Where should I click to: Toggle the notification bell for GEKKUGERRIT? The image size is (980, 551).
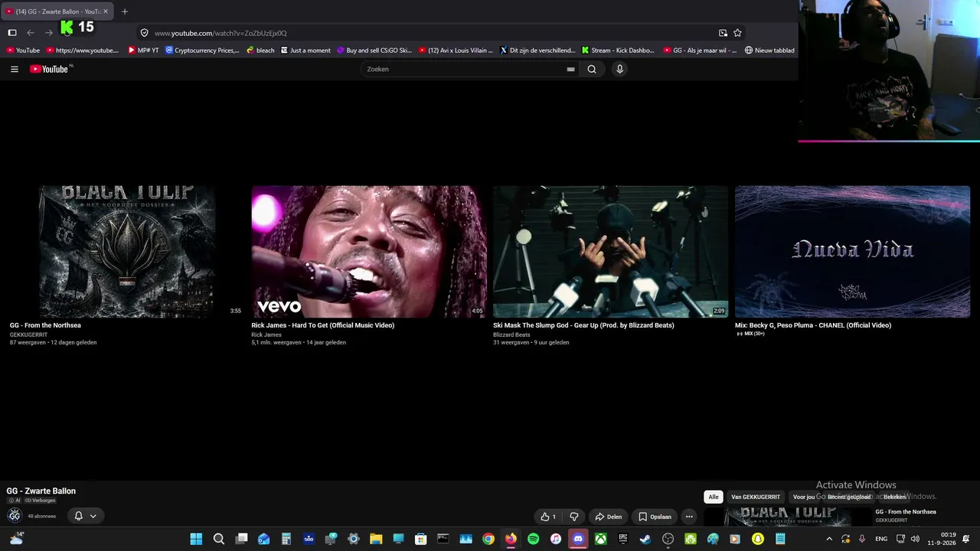(78, 516)
